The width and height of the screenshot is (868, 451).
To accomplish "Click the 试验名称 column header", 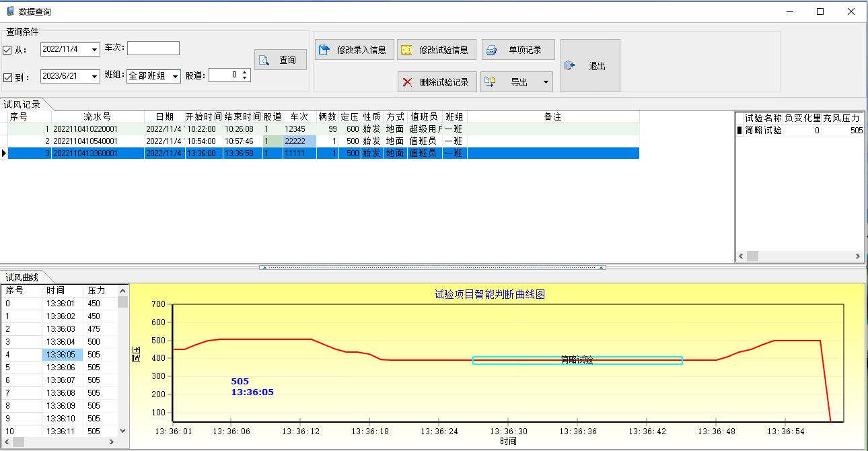I will 764,118.
